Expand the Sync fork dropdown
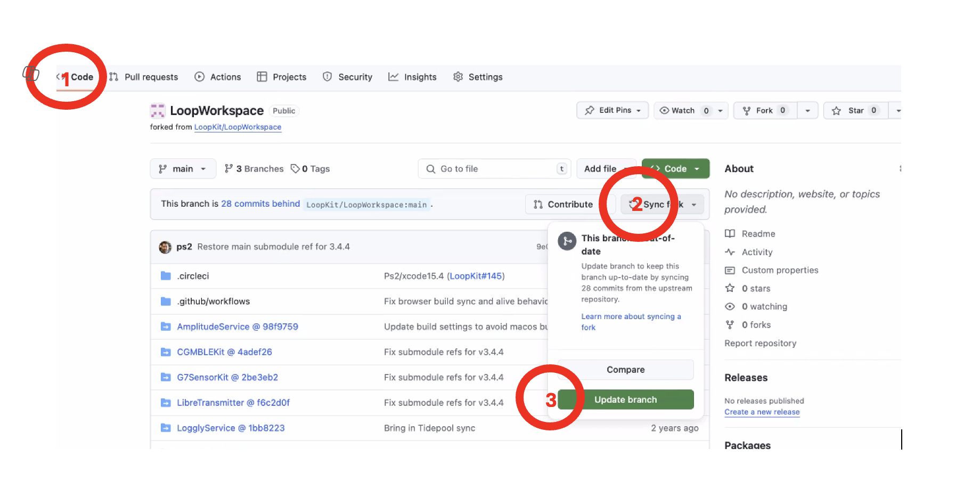The image size is (980, 489). 663,204
